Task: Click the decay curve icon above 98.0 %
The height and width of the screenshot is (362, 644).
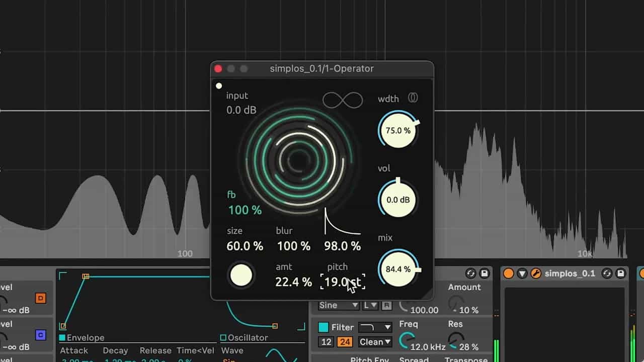Action: 343,222
